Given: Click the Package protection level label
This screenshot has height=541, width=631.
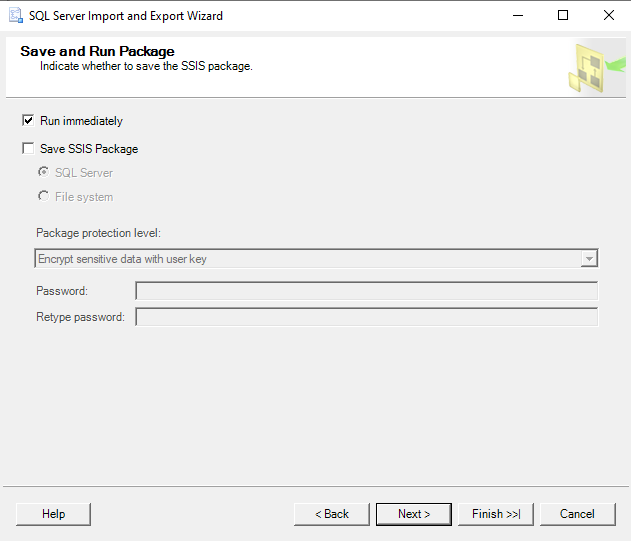Looking at the screenshot, I should 99,233.
